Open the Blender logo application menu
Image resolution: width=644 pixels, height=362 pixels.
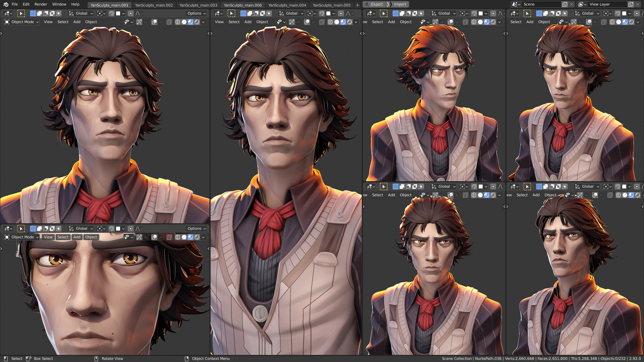click(x=6, y=4)
